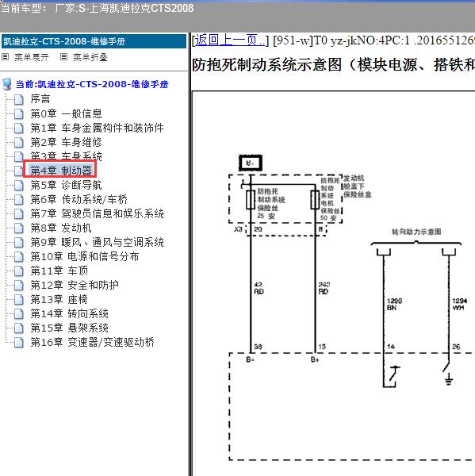
Task: Open 第7章 驾驶员信息和娱乐系统
Action: click(97, 213)
